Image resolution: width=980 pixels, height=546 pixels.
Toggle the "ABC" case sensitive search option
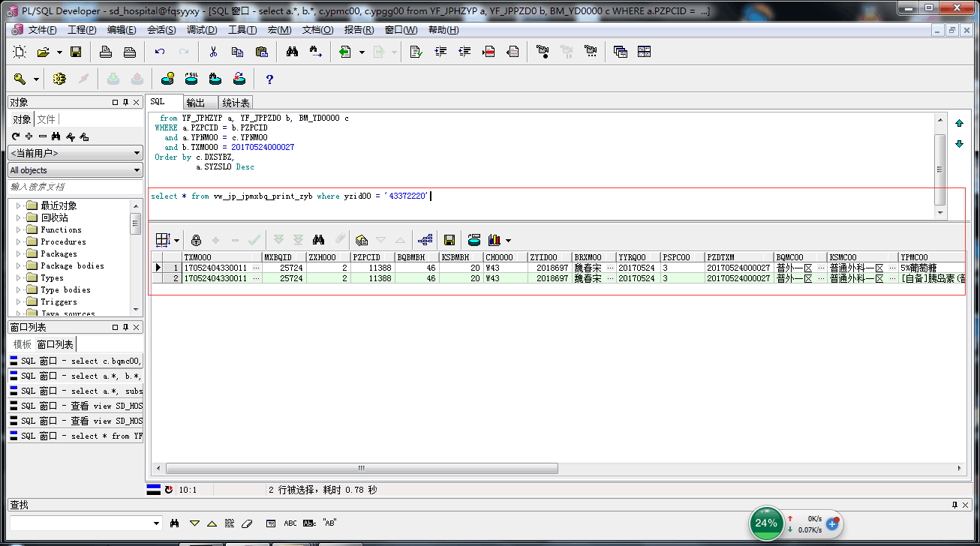290,523
